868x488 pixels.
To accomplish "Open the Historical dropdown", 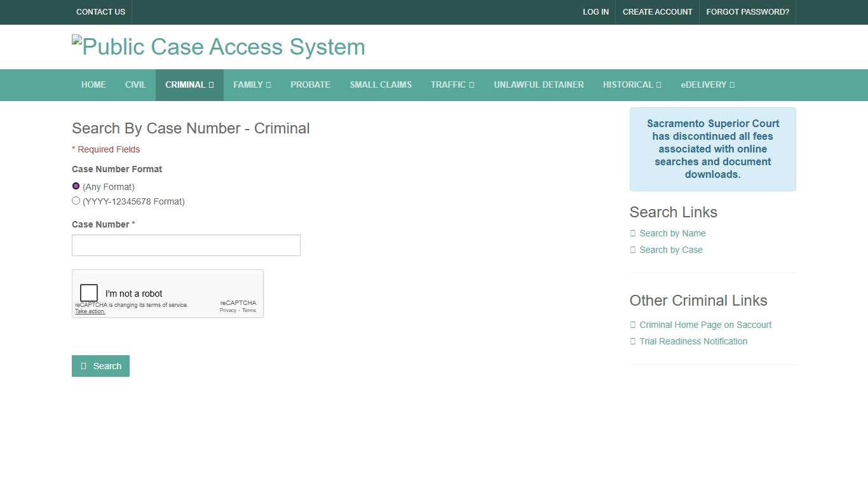I will click(632, 85).
